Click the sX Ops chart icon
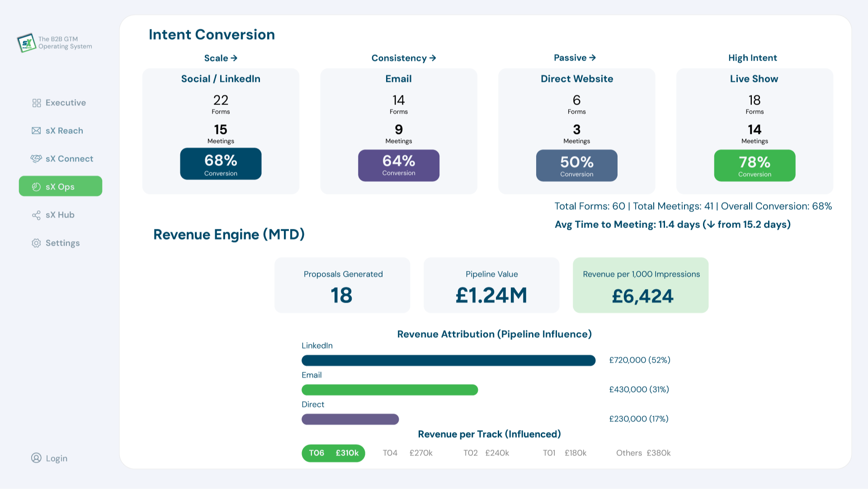The image size is (868, 489). [36, 187]
